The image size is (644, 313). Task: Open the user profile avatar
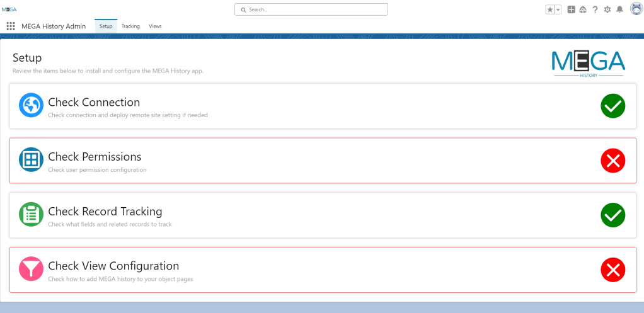click(635, 9)
